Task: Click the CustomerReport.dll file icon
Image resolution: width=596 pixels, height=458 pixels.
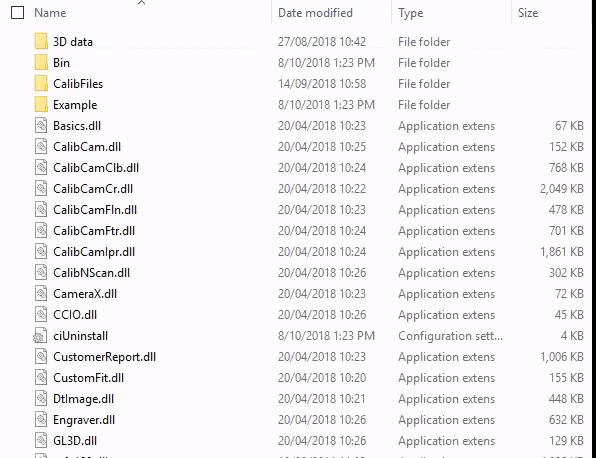Action: [41, 356]
